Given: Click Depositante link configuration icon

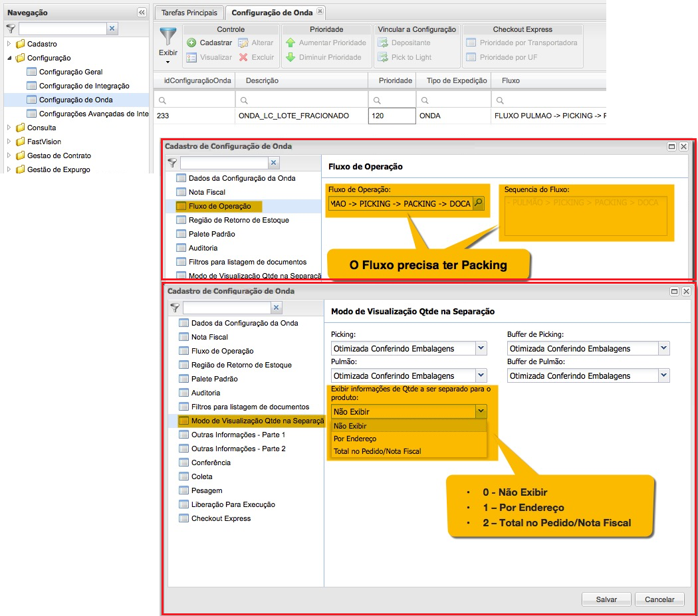Looking at the screenshot, I should click(x=383, y=43).
